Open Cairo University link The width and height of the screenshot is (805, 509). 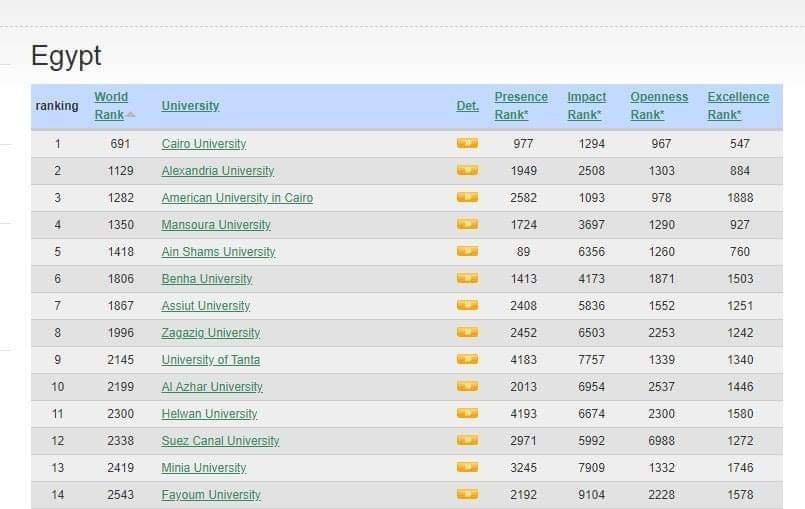[x=204, y=144]
